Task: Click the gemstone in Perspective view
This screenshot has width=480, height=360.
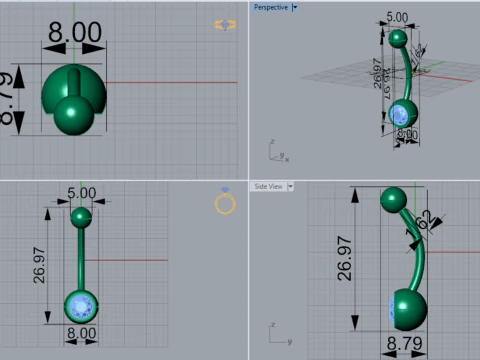Action: 399,115
